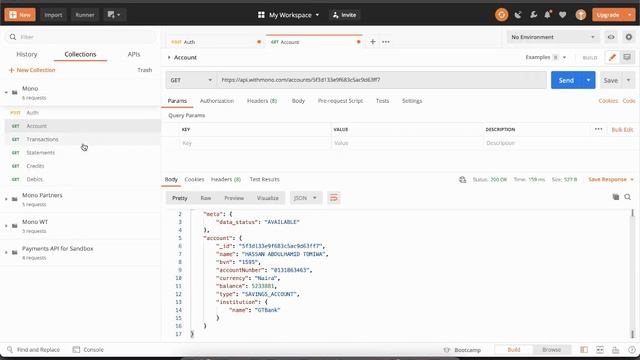The width and height of the screenshot is (640, 360).
Task: Click the heart icon in the header
Action: click(x=562, y=15)
